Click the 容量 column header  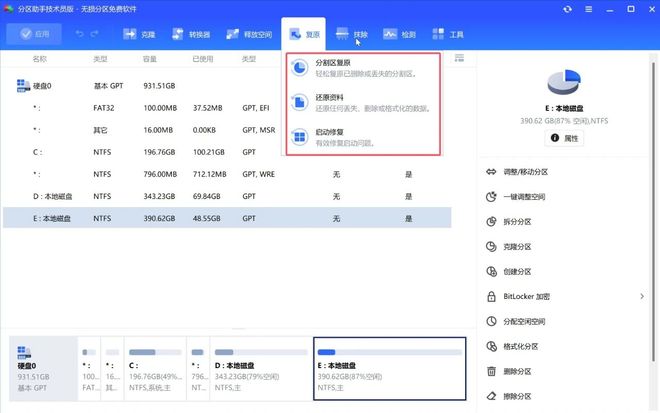pos(150,59)
